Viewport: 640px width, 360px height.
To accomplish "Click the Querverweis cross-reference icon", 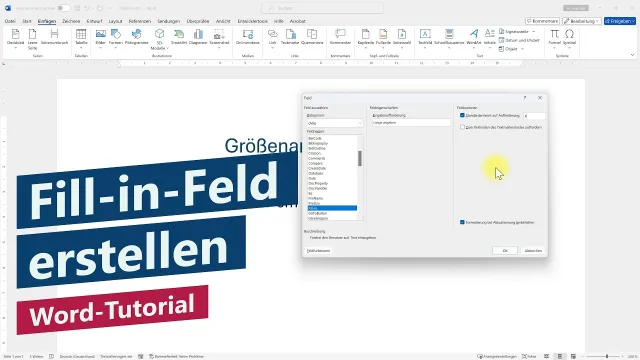I will [x=312, y=34].
